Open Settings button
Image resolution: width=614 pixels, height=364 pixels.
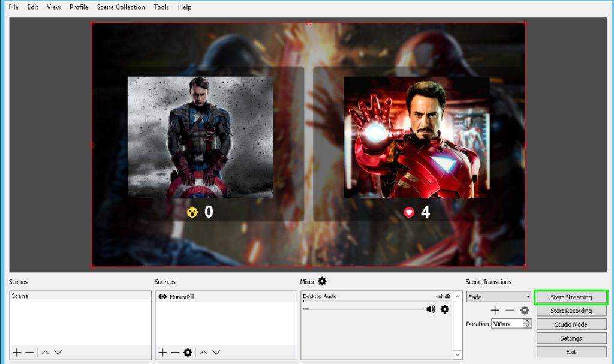click(571, 338)
